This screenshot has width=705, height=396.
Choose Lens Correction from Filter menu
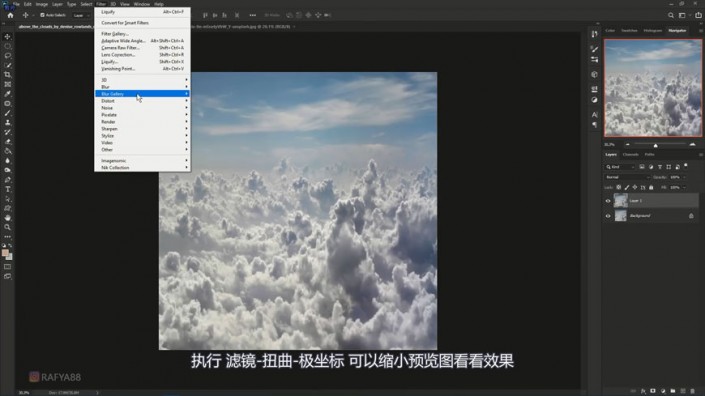[142, 55]
